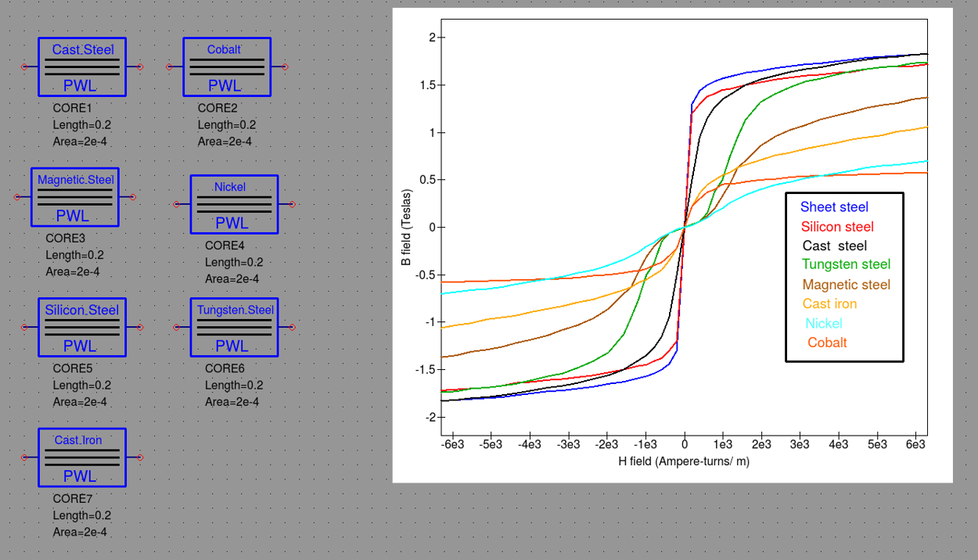The height and width of the screenshot is (560, 978).
Task: Select the Silicon.Steel core component
Action: pos(82,327)
